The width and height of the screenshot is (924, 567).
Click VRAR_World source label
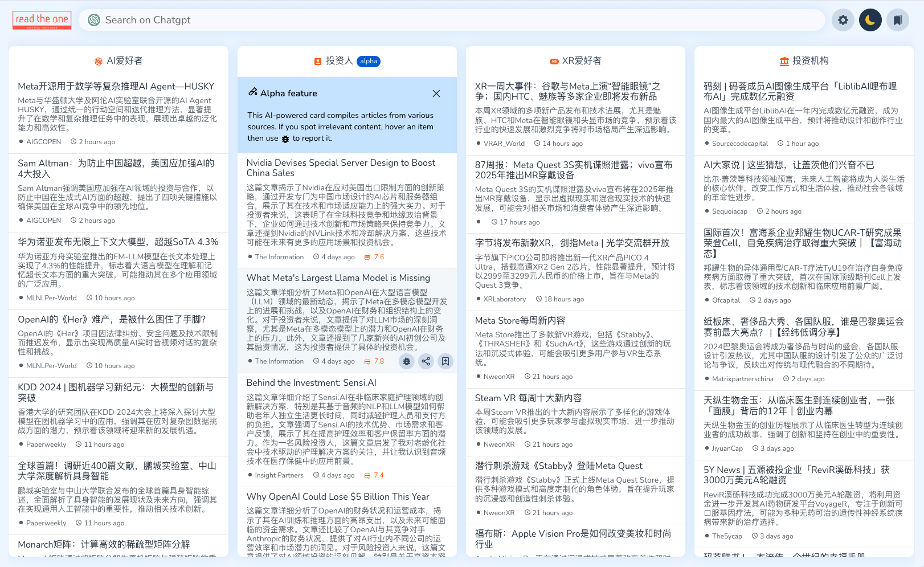point(504,144)
